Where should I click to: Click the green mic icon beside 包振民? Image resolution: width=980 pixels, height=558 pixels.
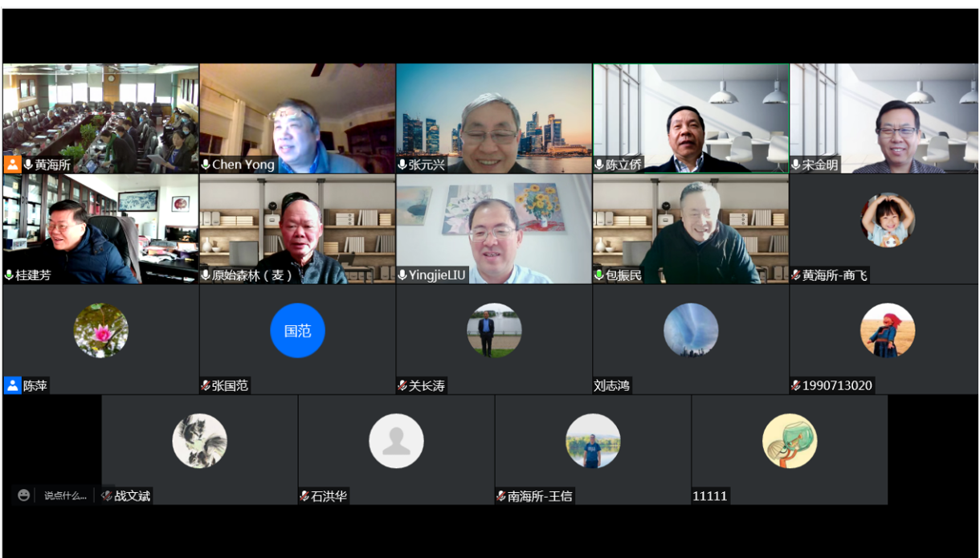pyautogui.click(x=599, y=275)
